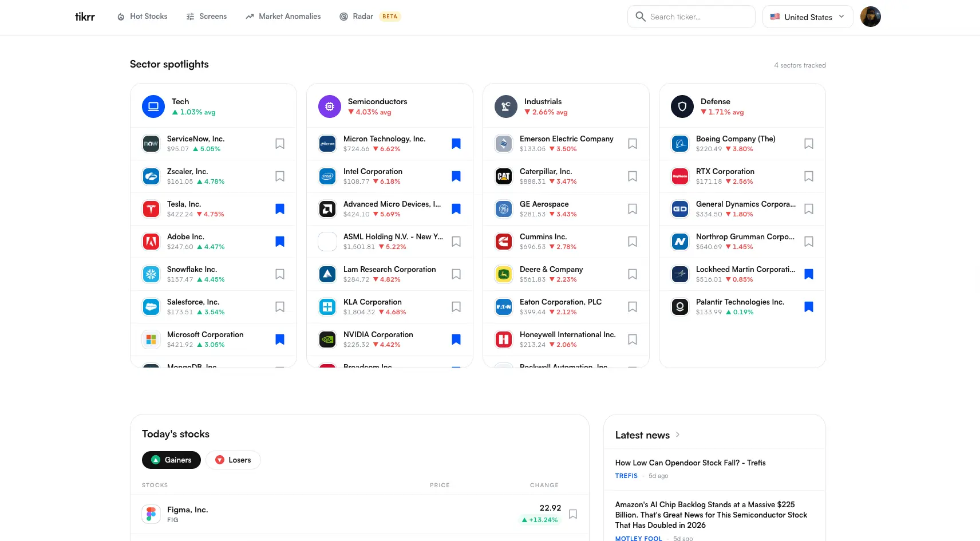Click the Palantir Technologies logo
The width and height of the screenshot is (980, 541).
680,307
